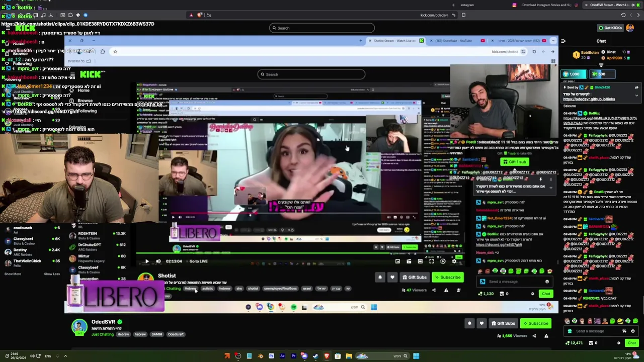This screenshot has height=362, width=644.
Task: Click Gift Subs on OdedSVR channel
Action: tap(504, 323)
